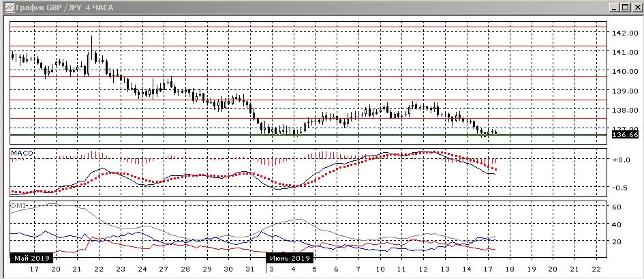Click date 22 at right end of time axis
Viewport: 644px width, 279px height.
[596, 269]
